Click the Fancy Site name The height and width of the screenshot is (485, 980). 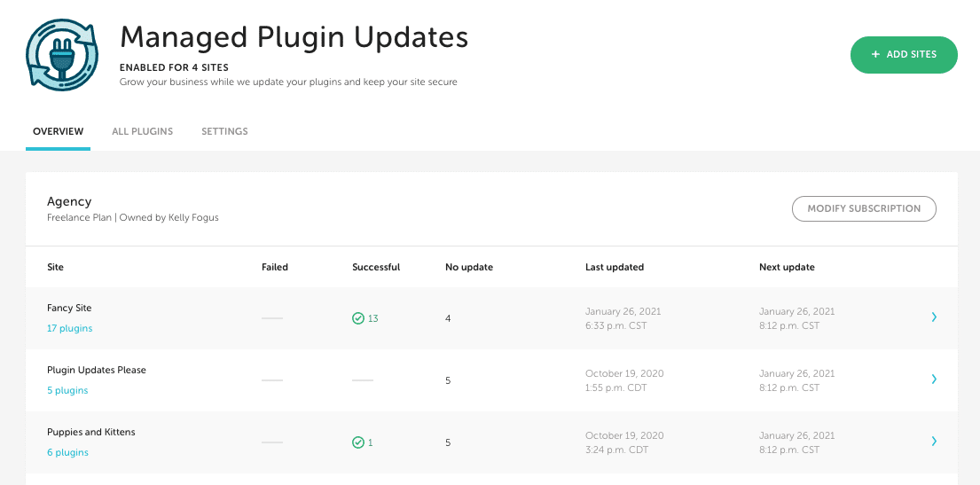[x=69, y=308]
